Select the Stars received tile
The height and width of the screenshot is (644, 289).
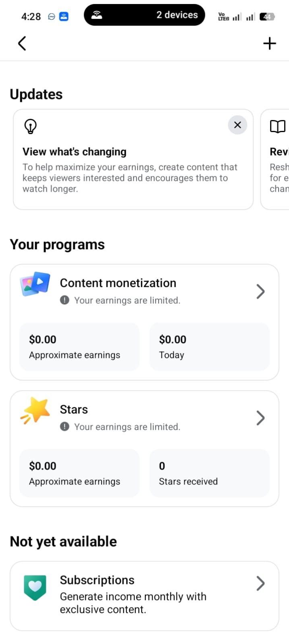click(x=209, y=473)
